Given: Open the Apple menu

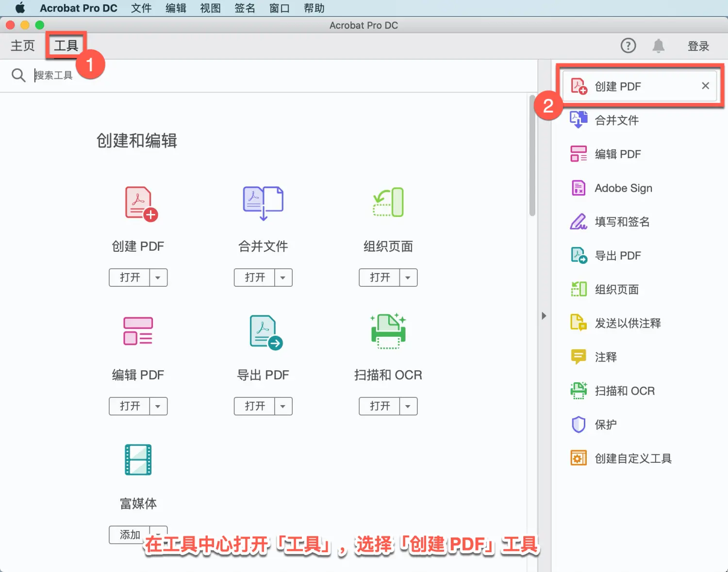Looking at the screenshot, I should 20,8.
